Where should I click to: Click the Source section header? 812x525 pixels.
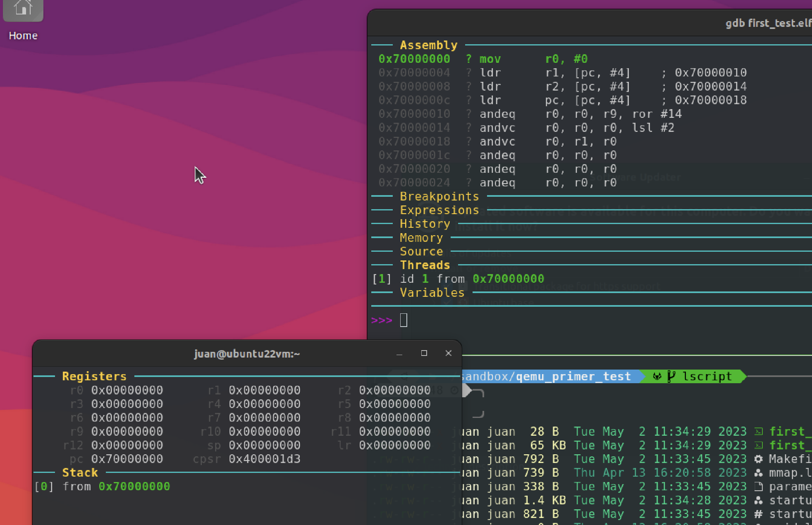[421, 251]
